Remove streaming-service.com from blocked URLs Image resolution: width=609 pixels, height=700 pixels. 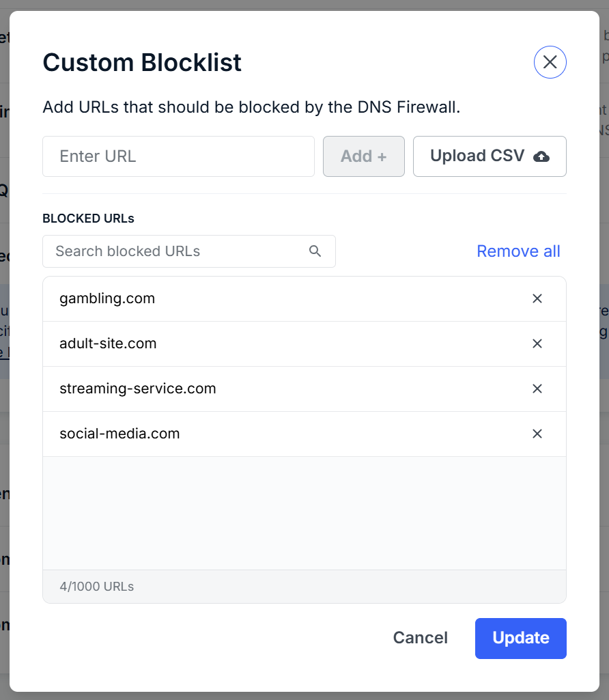537,389
